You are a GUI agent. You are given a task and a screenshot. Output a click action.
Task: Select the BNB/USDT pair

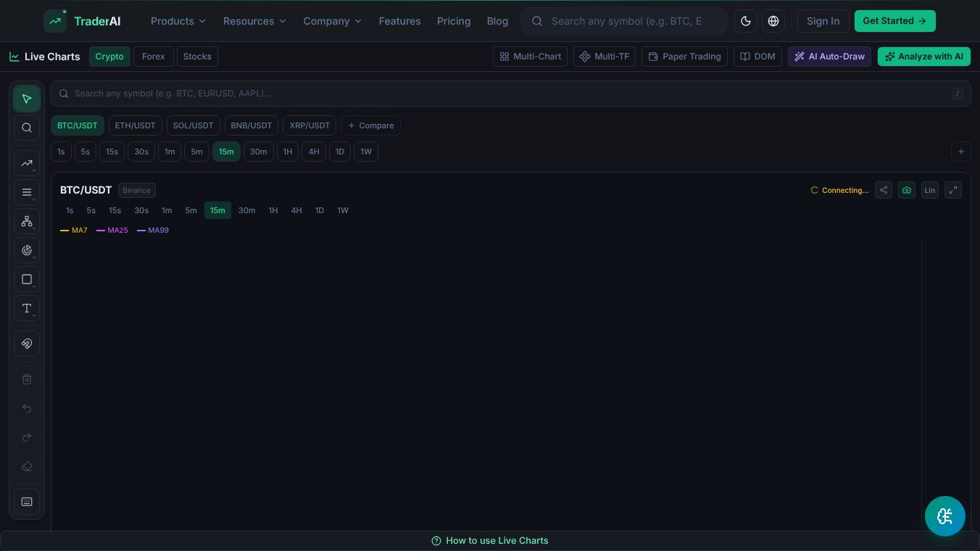[252, 125]
